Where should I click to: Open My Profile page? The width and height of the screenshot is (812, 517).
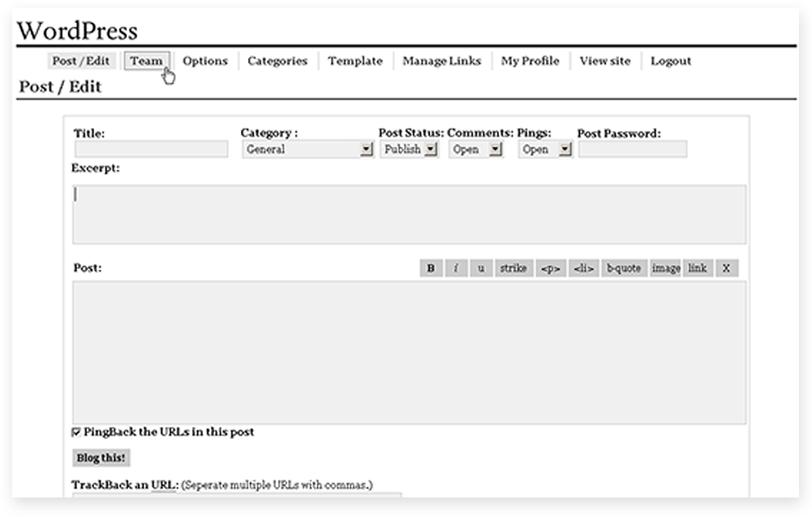(530, 61)
